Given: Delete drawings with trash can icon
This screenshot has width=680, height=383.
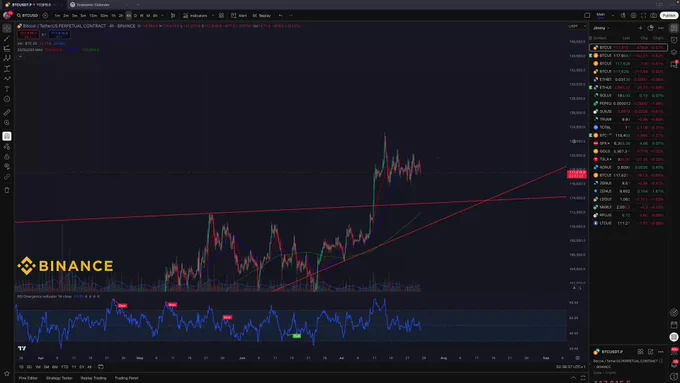Looking at the screenshot, I should click(x=7, y=190).
